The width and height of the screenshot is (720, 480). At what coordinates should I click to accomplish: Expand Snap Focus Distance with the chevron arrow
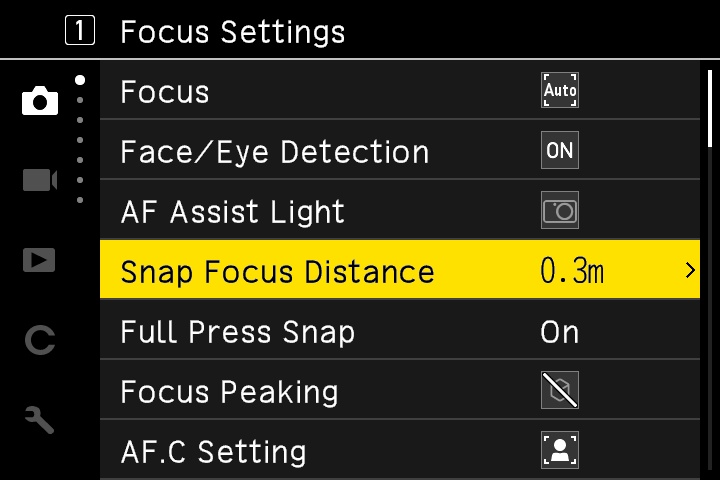coord(690,270)
